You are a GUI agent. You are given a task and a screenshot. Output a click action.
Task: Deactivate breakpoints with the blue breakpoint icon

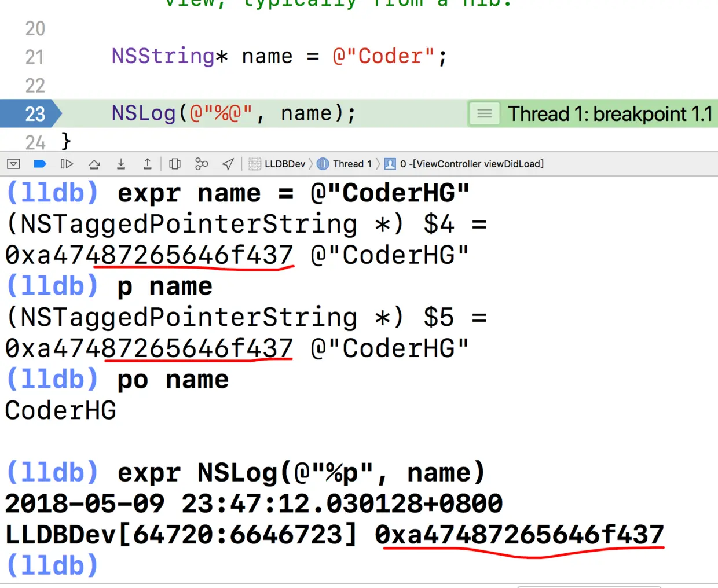[40, 164]
